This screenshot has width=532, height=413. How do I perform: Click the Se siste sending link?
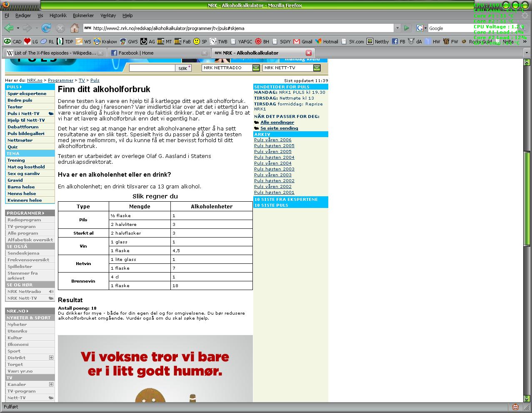pyautogui.click(x=279, y=128)
